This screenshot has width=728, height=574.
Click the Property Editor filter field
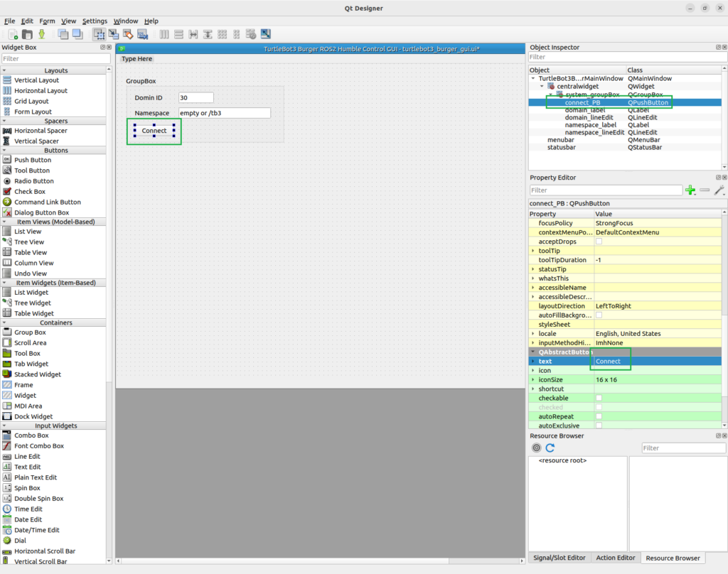click(x=606, y=190)
